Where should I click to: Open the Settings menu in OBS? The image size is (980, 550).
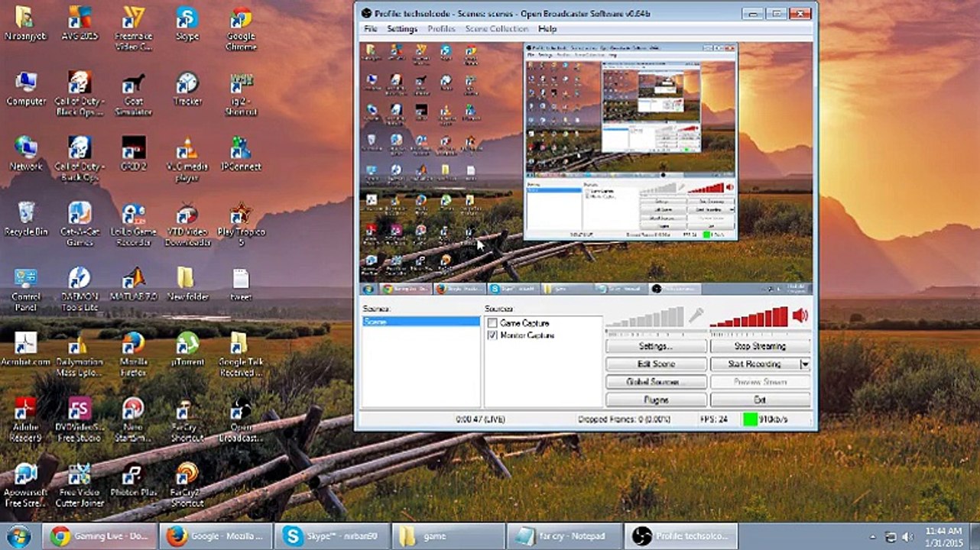coord(402,29)
